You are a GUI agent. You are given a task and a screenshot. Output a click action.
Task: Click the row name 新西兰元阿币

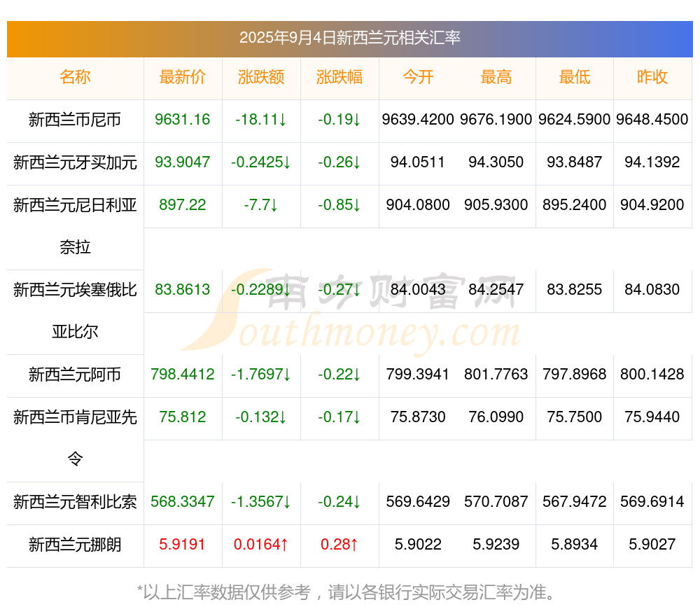point(75,375)
